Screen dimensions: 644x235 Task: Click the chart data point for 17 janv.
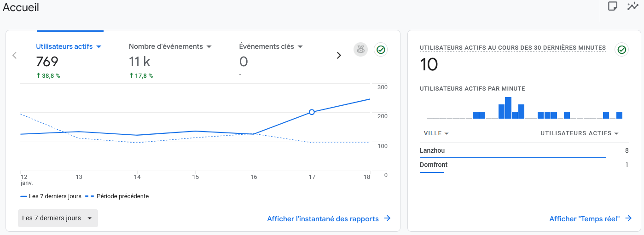(x=312, y=112)
